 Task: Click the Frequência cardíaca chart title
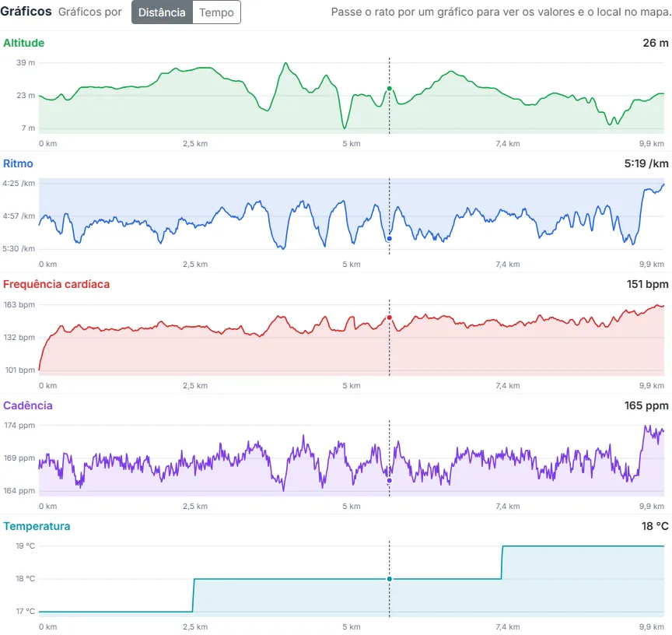56,284
